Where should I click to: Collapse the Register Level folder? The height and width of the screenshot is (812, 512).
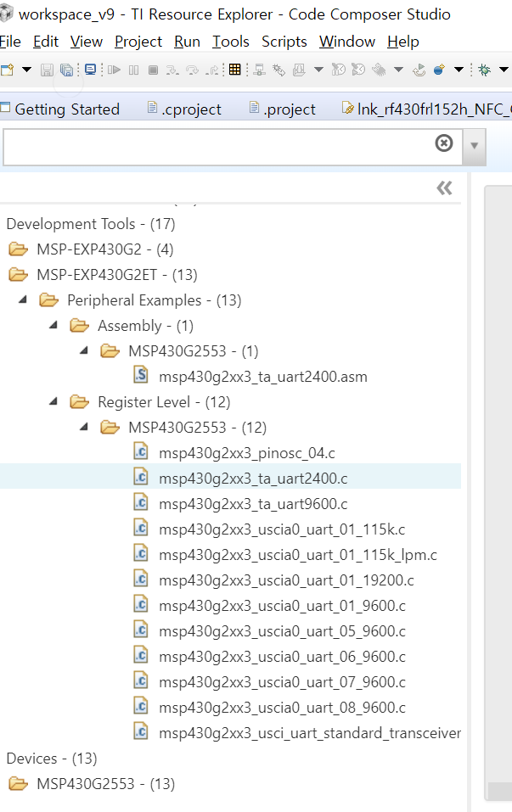(53, 402)
